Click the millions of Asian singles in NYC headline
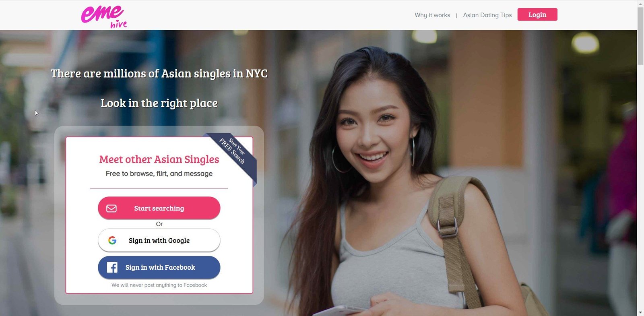Screen dimensions: 644x316 coord(159,74)
